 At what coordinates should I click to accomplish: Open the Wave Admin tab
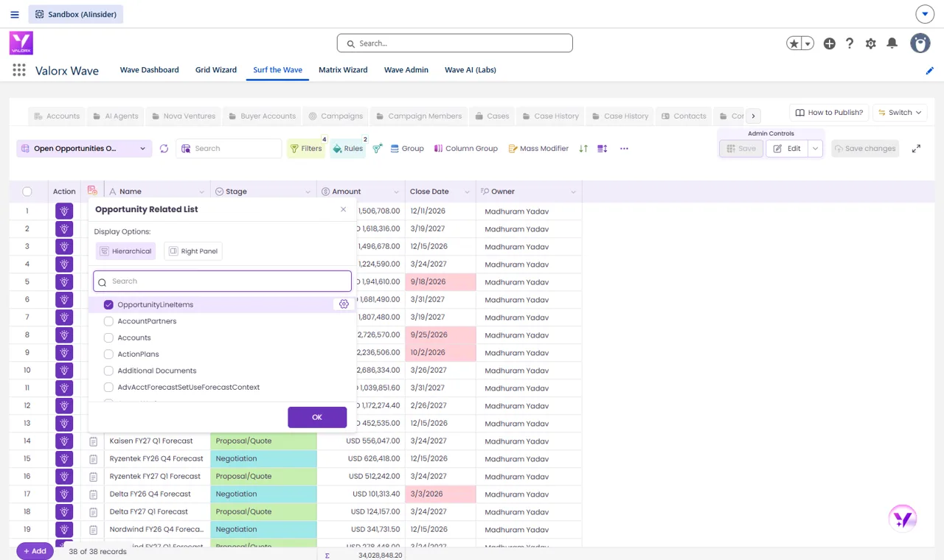406,70
